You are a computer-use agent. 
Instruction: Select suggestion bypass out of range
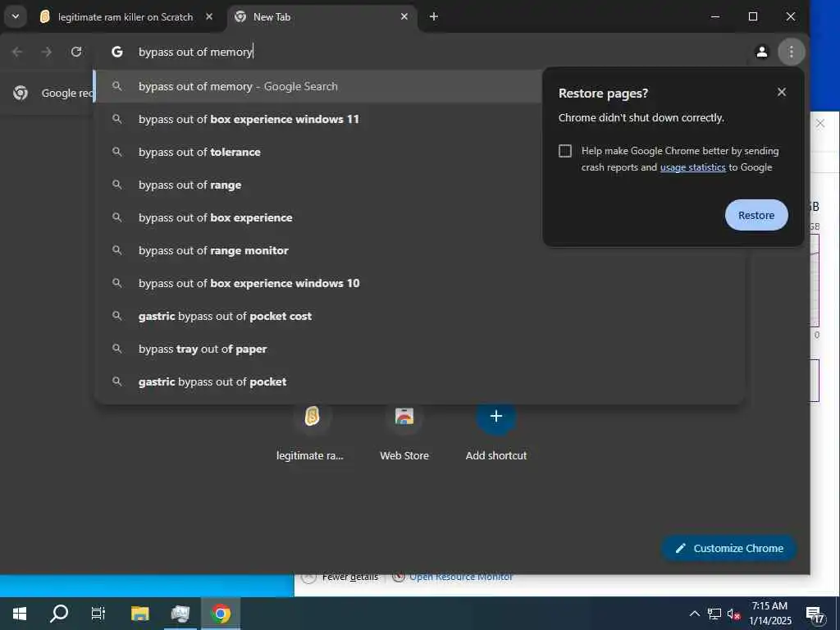319,185
